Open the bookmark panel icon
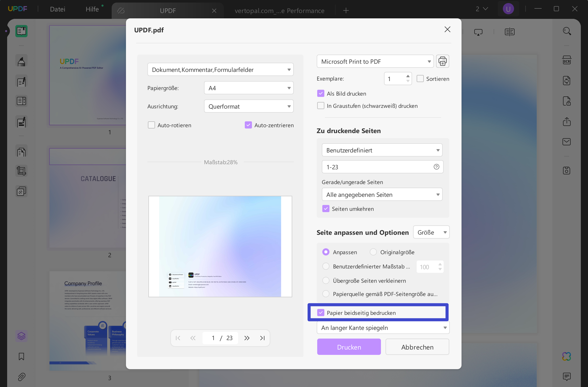 pyautogui.click(x=21, y=356)
